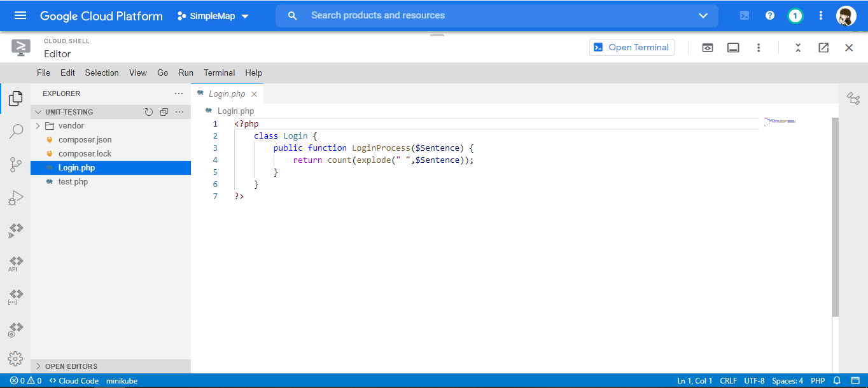Toggle bottom panel icon in status bar
The width and height of the screenshot is (868, 388).
click(x=855, y=381)
